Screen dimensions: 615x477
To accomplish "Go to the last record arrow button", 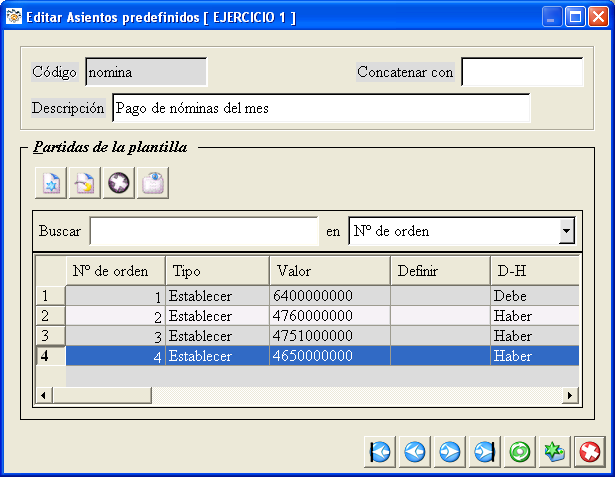I will [x=484, y=452].
